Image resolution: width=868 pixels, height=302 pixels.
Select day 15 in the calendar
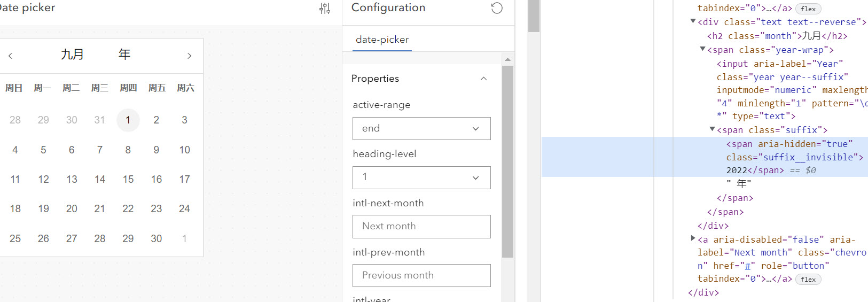point(128,180)
